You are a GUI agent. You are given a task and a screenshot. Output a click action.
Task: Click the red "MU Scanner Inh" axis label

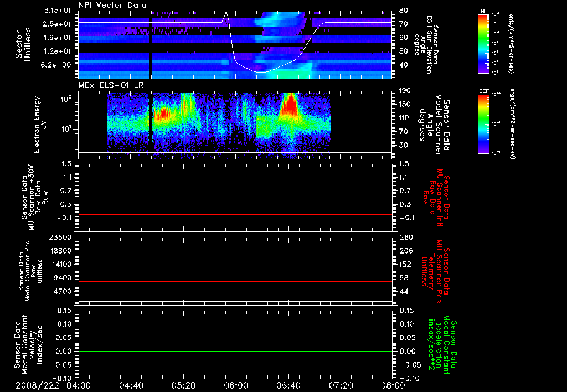(x=436, y=198)
